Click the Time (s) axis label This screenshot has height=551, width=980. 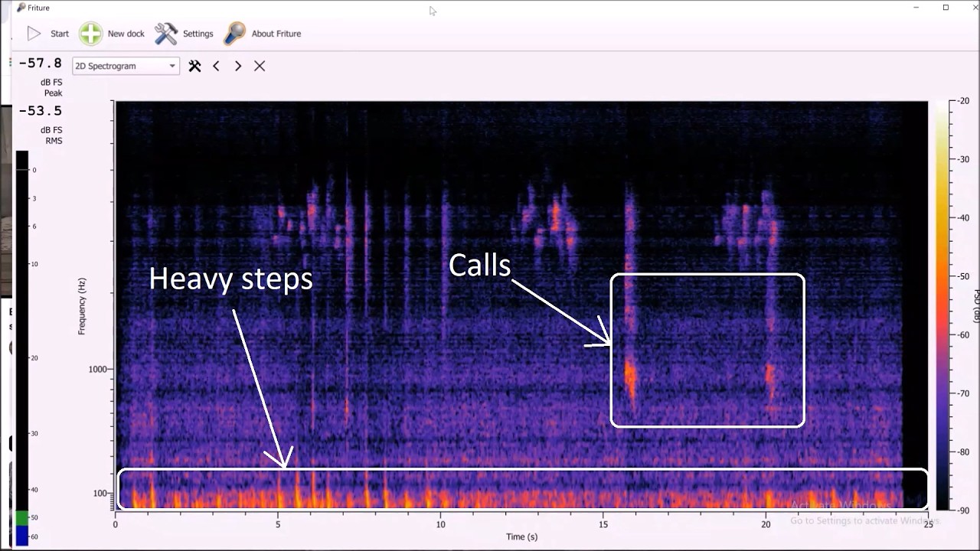[521, 536]
